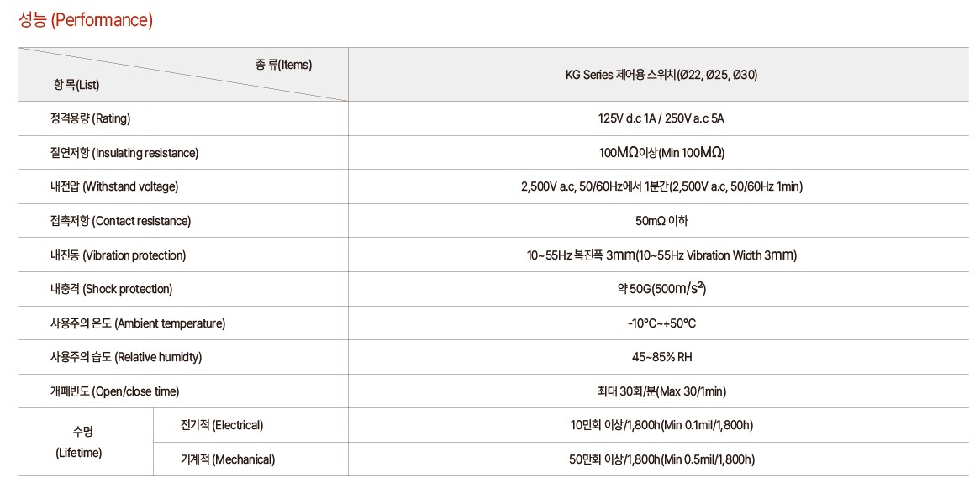This screenshot has height=483, width=980.
Task: Click the 45~85% RH humidity value
Action: click(x=661, y=357)
